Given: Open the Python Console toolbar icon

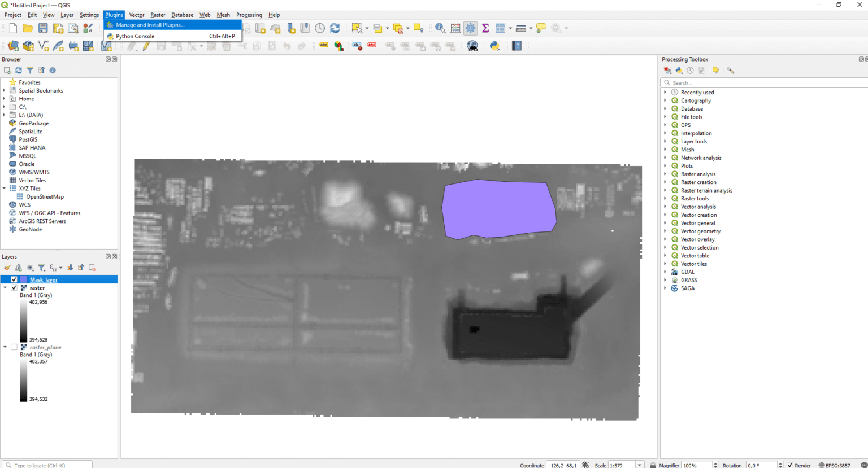Looking at the screenshot, I should (x=494, y=46).
